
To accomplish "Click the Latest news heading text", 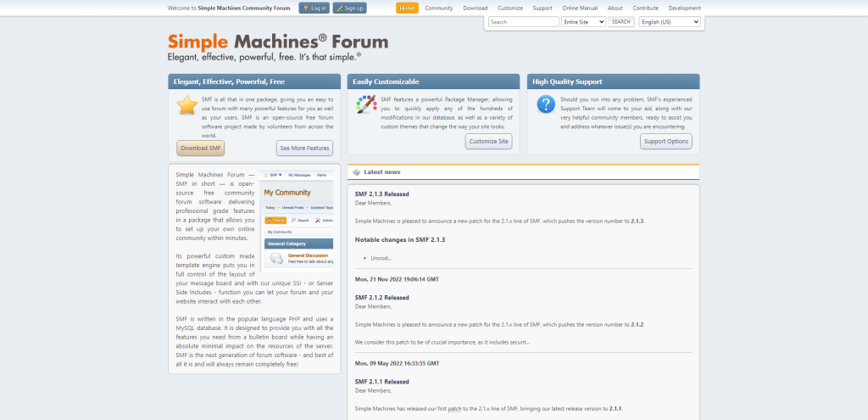I will [x=382, y=172].
